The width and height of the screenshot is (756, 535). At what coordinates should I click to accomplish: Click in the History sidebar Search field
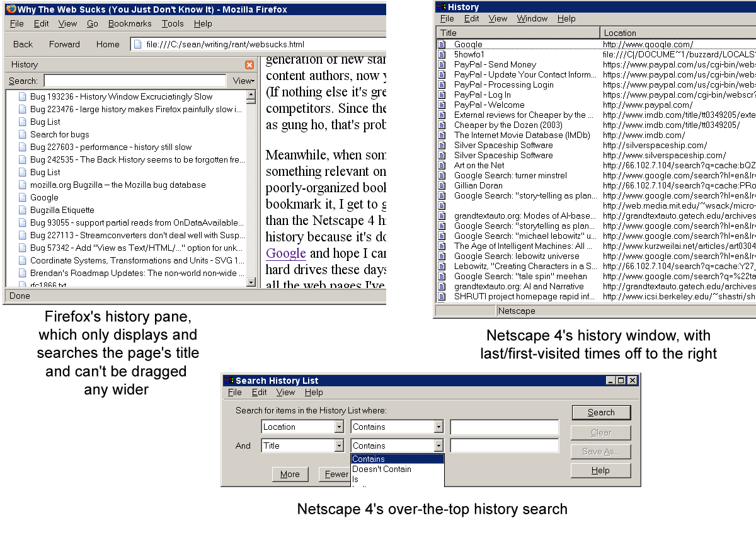(x=135, y=81)
